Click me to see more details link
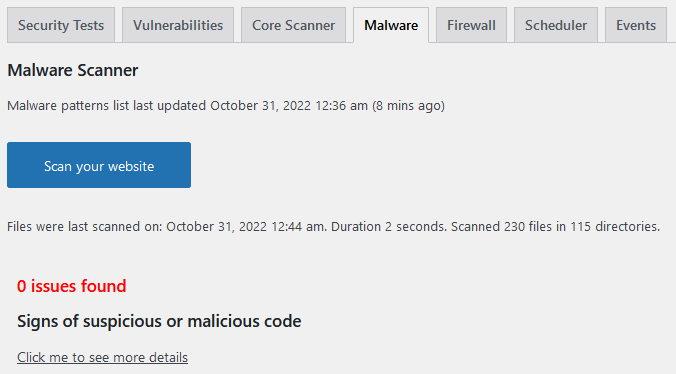This screenshot has height=374, width=676. tap(103, 357)
